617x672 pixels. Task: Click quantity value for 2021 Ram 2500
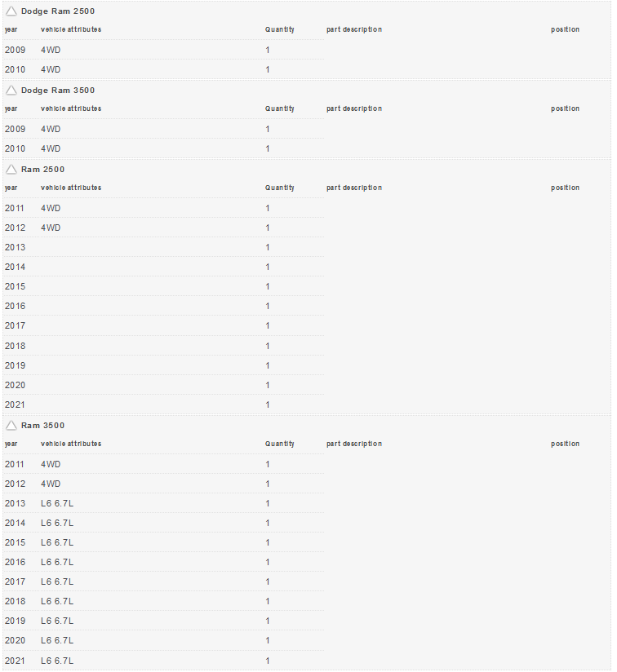tap(268, 405)
